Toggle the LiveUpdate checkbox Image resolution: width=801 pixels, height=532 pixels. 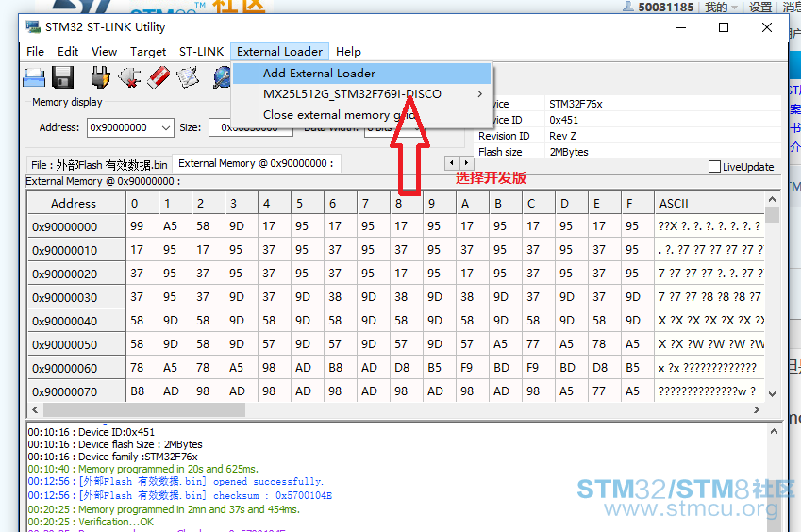click(714, 166)
